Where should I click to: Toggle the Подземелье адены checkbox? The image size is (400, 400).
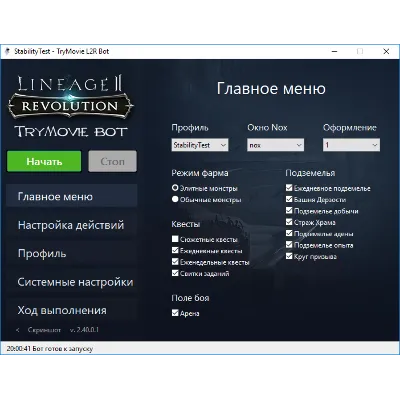pos(289,233)
